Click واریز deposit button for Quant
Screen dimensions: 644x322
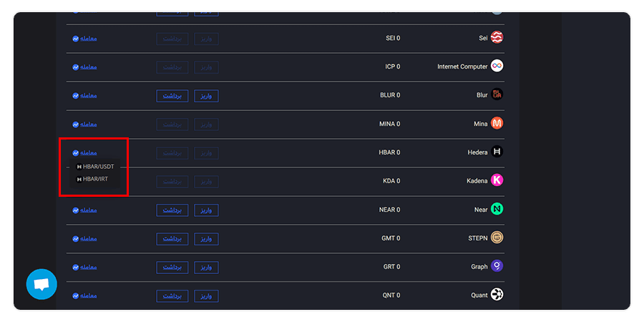pos(206,296)
